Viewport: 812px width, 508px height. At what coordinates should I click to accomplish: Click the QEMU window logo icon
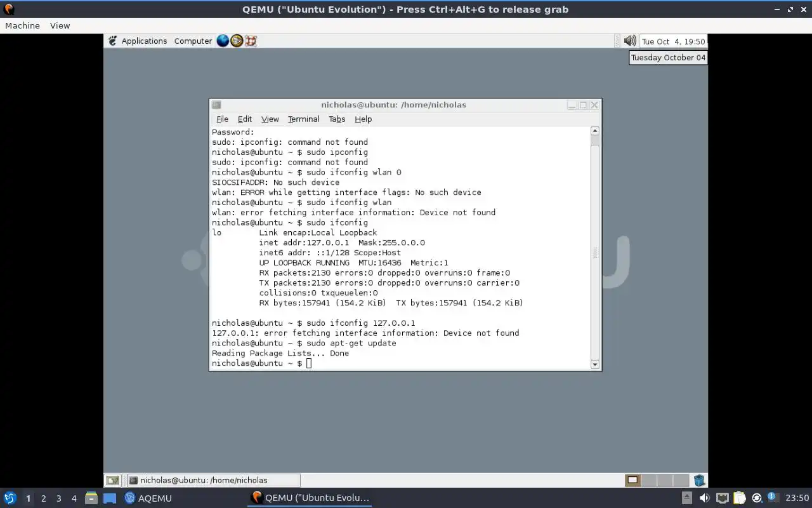pos(9,10)
